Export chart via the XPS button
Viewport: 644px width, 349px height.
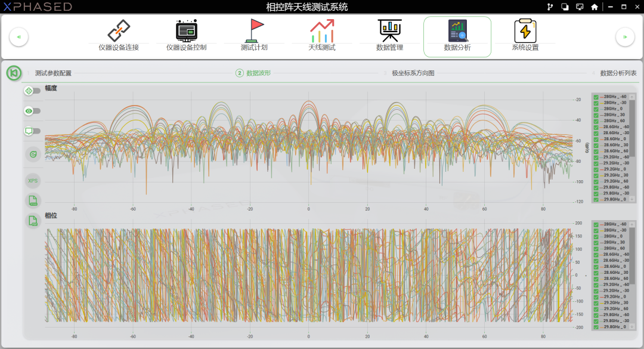pyautogui.click(x=33, y=181)
